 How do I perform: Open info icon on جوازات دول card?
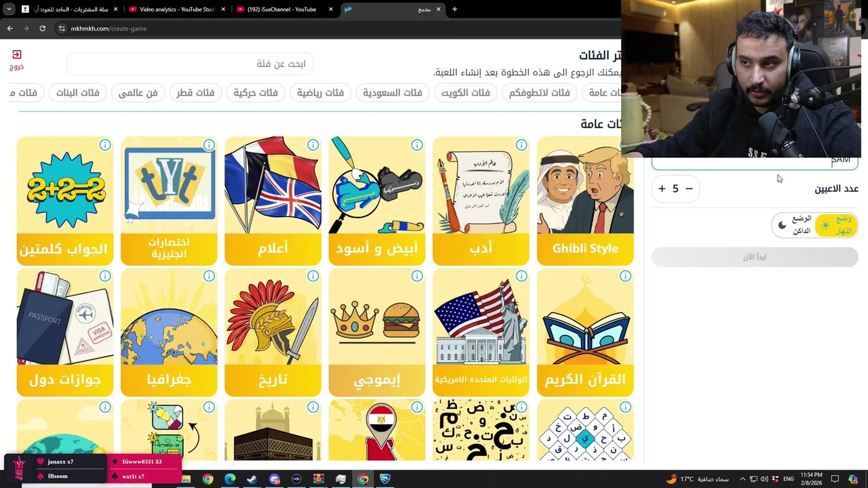(105, 276)
